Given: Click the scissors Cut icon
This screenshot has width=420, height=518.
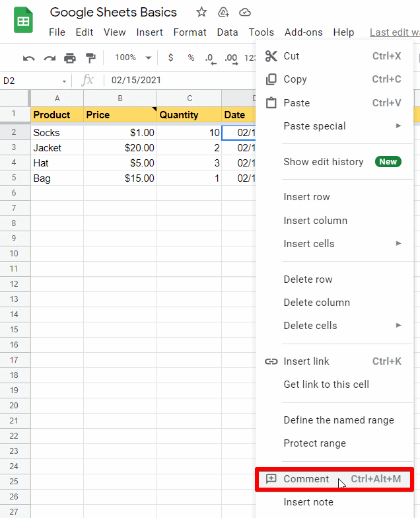Looking at the screenshot, I should 271,55.
